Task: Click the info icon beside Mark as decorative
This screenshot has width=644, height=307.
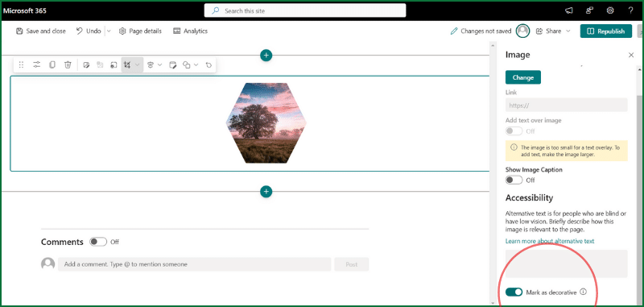Action: click(584, 292)
